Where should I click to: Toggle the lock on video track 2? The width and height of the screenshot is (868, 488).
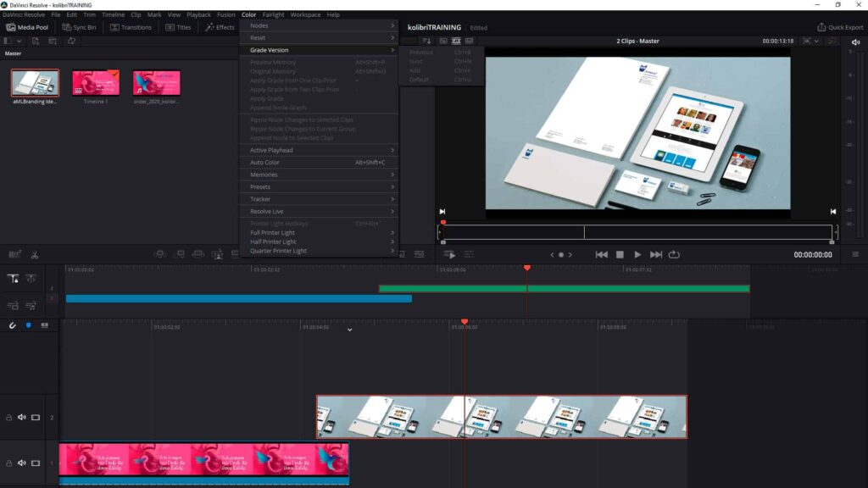8,417
